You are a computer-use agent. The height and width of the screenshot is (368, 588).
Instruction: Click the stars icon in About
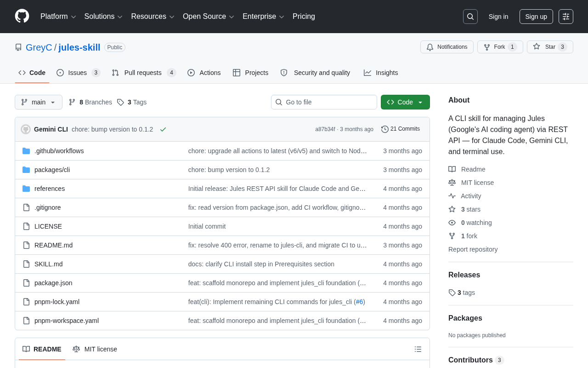pyautogui.click(x=452, y=209)
